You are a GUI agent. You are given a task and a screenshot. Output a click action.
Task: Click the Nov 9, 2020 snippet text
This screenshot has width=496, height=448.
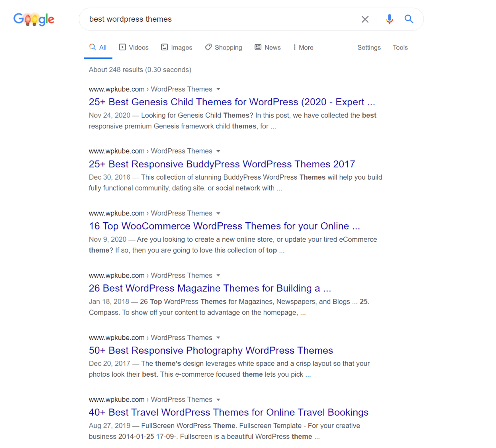click(233, 245)
